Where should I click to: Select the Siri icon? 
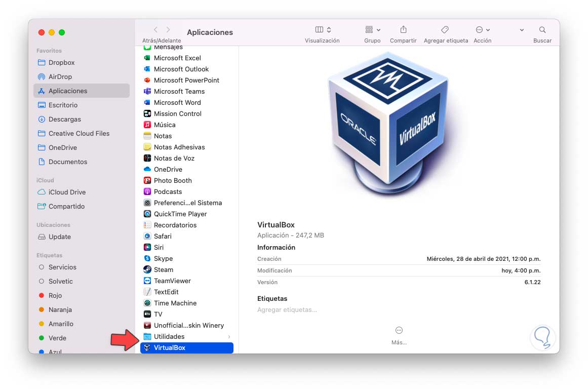point(147,248)
